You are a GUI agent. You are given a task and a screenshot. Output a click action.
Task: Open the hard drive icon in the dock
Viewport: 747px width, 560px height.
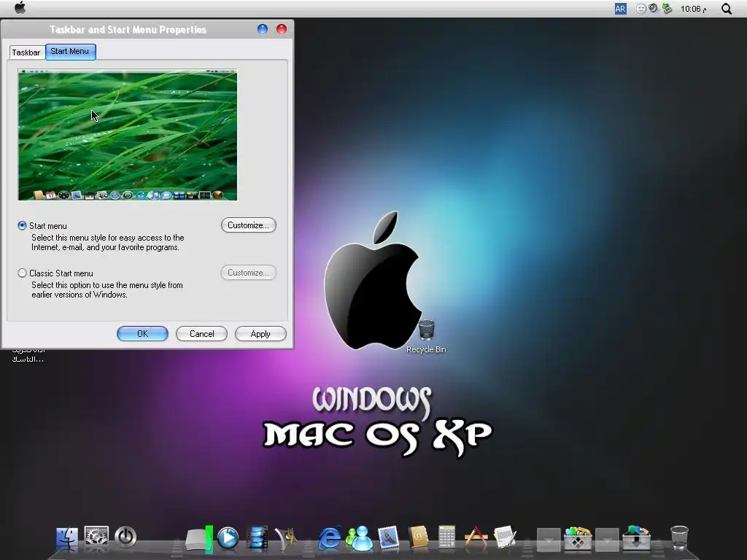(x=198, y=540)
